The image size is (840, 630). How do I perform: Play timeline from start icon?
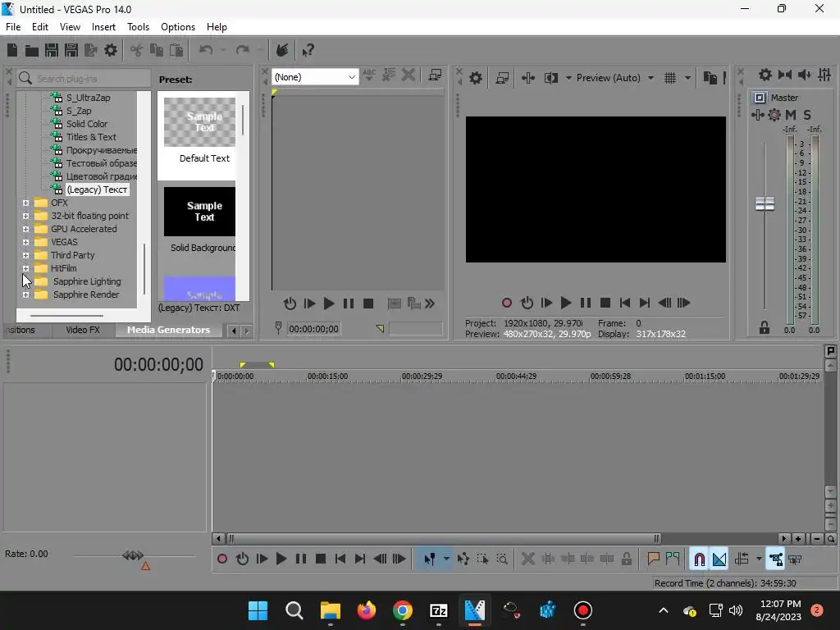262,559
